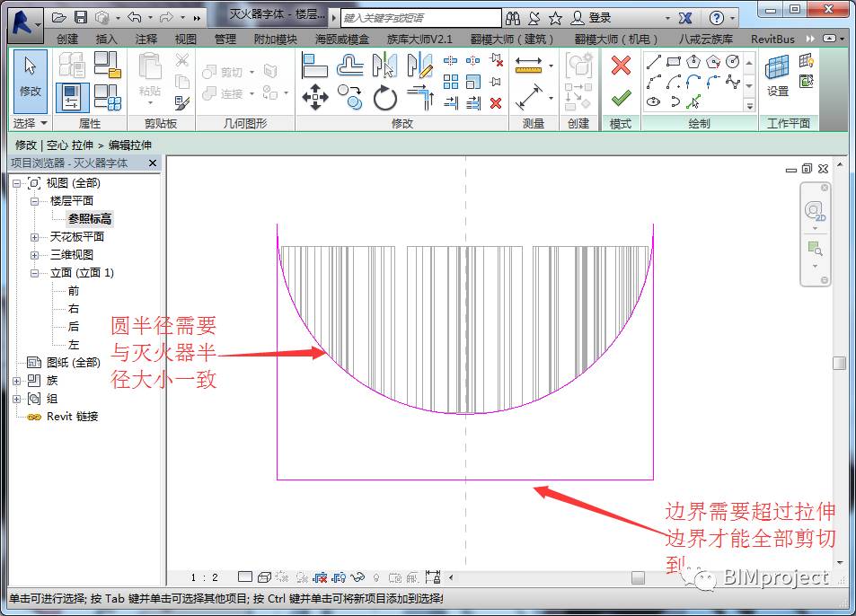Click the 登录 sign-in button
Viewport: 856px width, 616px height.
pos(591,17)
